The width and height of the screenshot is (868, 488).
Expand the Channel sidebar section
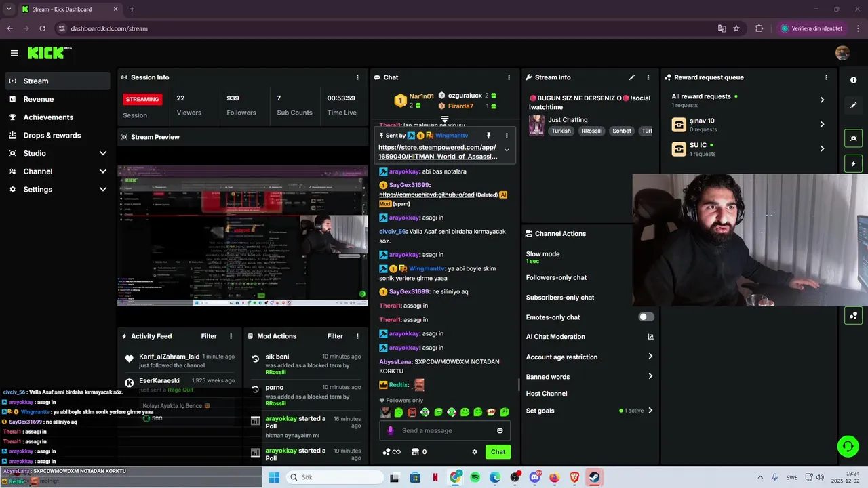[103, 171]
